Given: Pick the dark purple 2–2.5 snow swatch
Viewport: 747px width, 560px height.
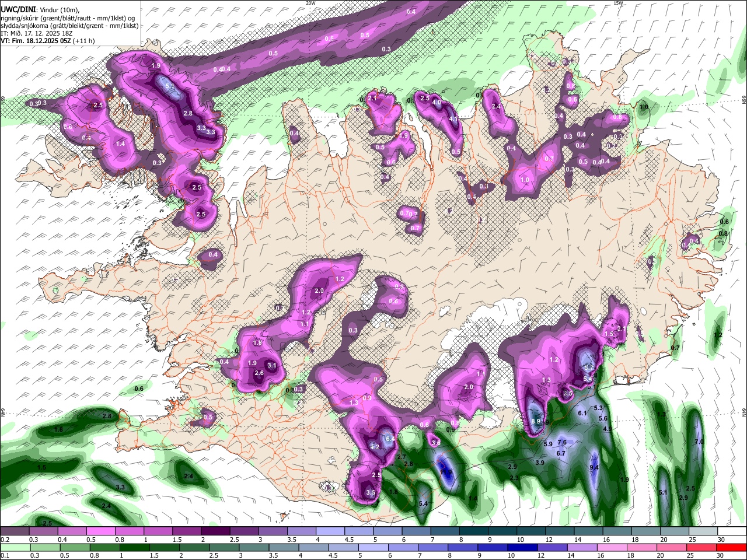Looking at the screenshot, I should (215, 531).
